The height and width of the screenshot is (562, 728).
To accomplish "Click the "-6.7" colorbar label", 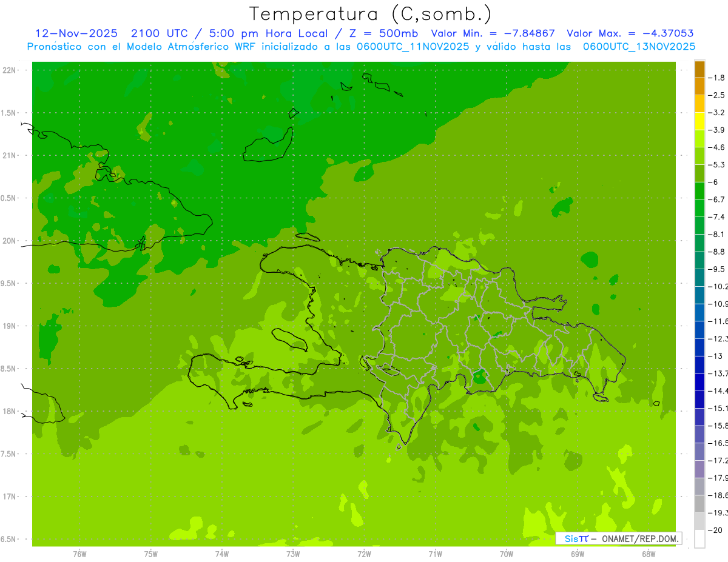I will pyautogui.click(x=717, y=199).
